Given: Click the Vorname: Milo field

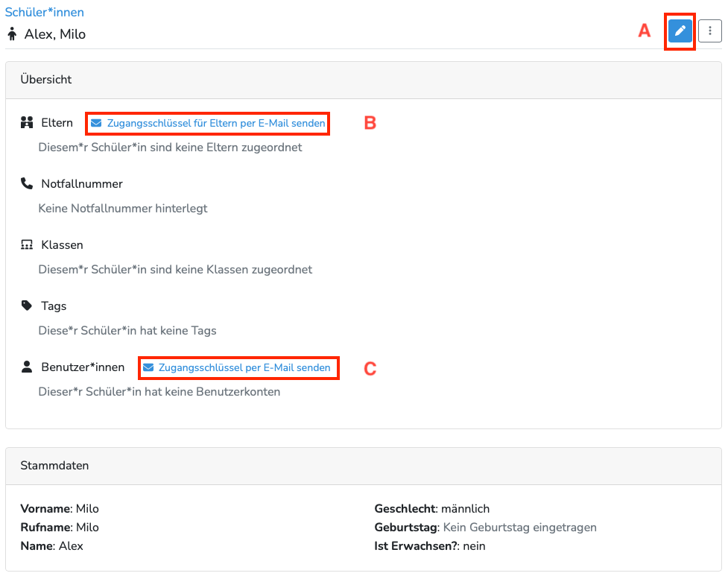Looking at the screenshot, I should coord(60,508).
